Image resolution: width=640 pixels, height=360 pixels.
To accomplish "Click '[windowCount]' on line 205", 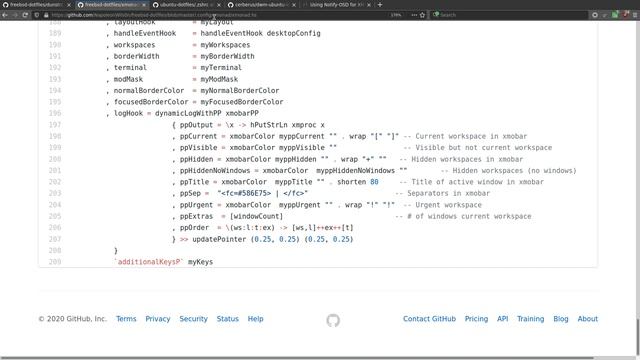I will pos(256,216).
